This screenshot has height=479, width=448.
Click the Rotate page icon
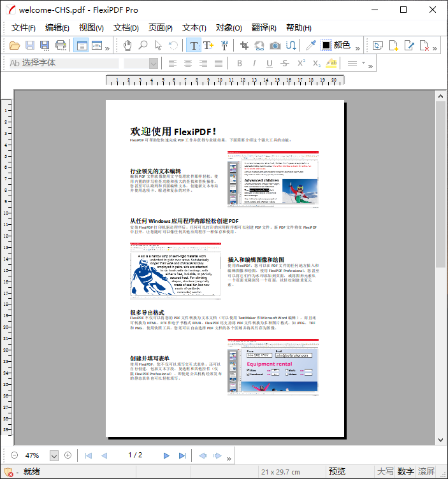tap(378, 45)
